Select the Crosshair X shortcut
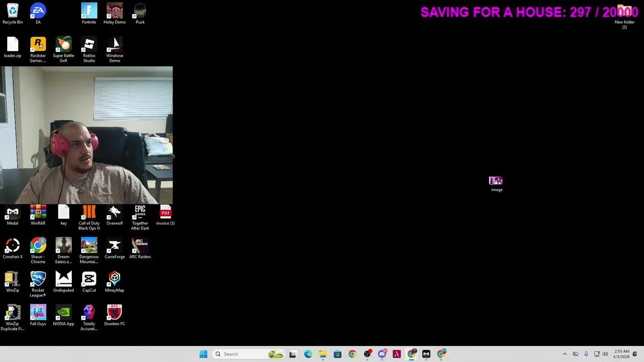Viewport: 644px width, 362px height. point(13,248)
